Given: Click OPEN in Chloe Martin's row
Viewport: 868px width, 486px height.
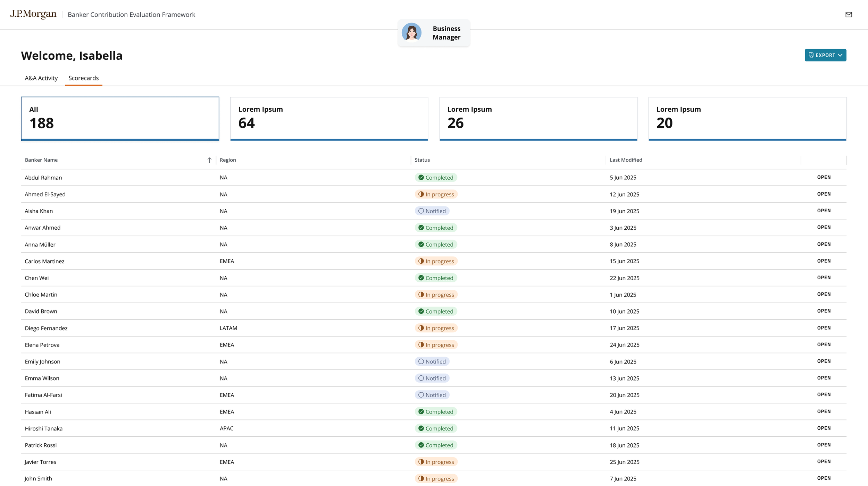Looking at the screenshot, I should [824, 294].
